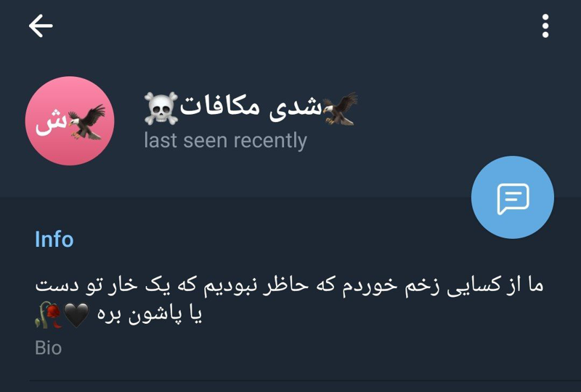The height and width of the screenshot is (392, 581).
Task: Click the Info section header
Action: [x=54, y=239]
